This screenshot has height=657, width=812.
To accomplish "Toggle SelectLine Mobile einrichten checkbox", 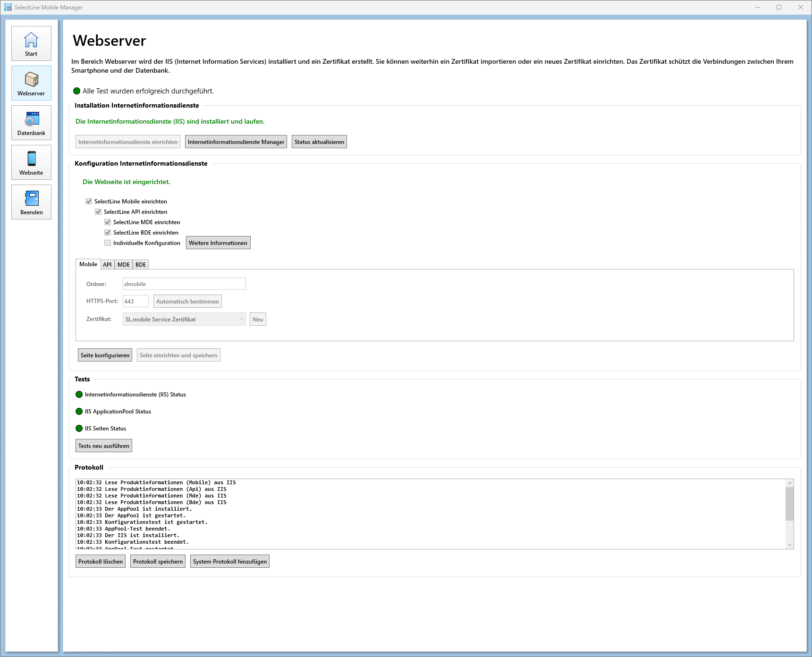I will point(89,202).
